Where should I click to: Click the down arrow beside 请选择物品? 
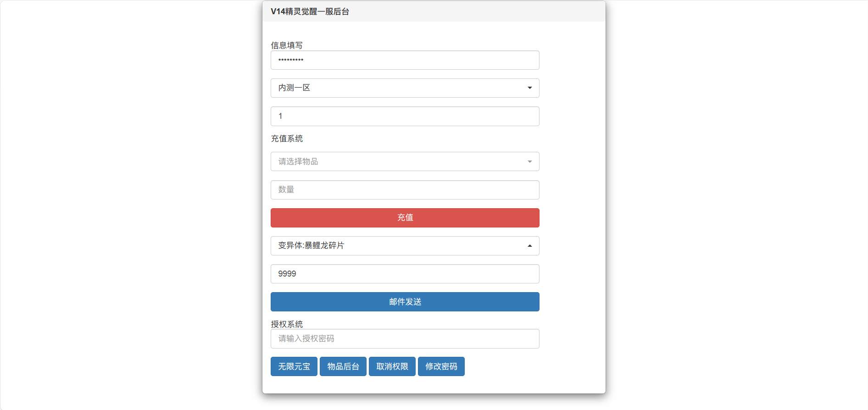click(529, 161)
